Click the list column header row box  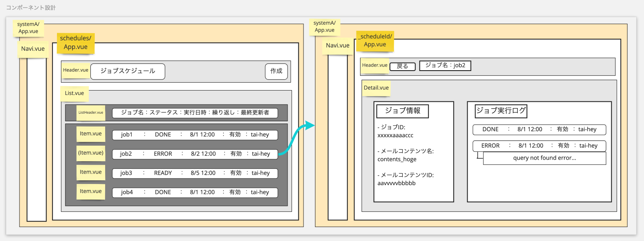tap(195, 113)
